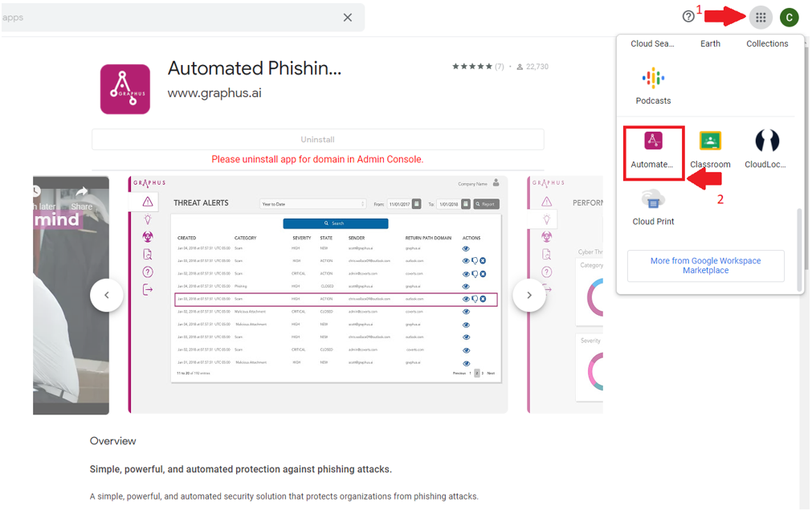Open More from Google Workspace Marketplace

click(x=705, y=265)
